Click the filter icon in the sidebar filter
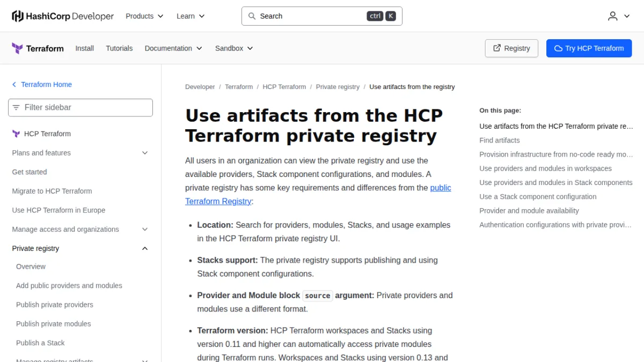 click(x=16, y=107)
